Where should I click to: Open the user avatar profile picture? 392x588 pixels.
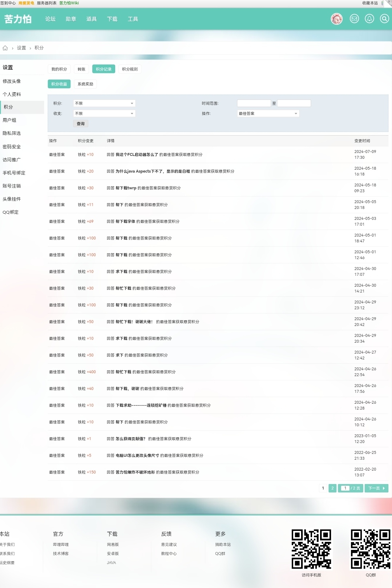[x=337, y=19]
